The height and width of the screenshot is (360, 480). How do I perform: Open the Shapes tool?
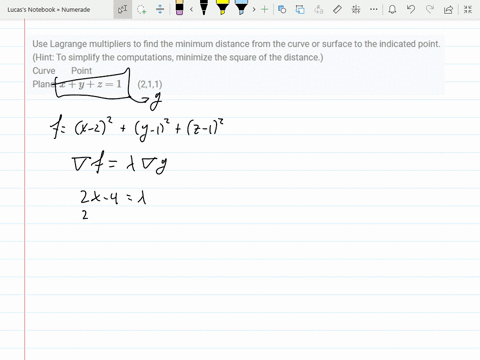coord(282,9)
